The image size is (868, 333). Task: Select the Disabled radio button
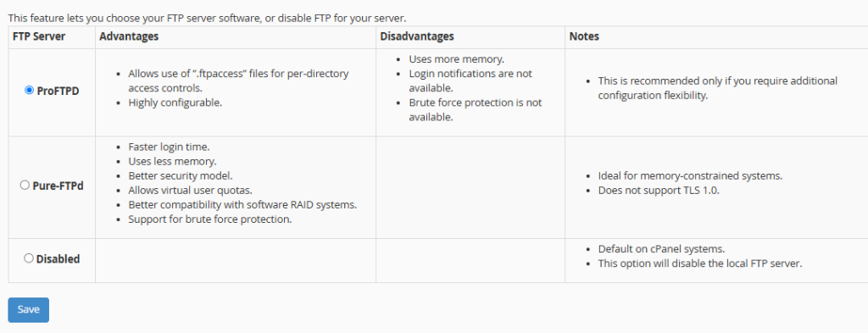pos(29,258)
